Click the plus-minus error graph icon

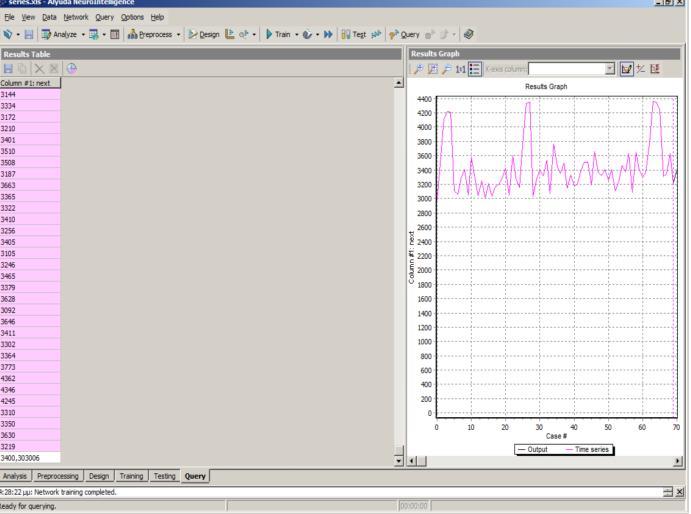[641, 69]
